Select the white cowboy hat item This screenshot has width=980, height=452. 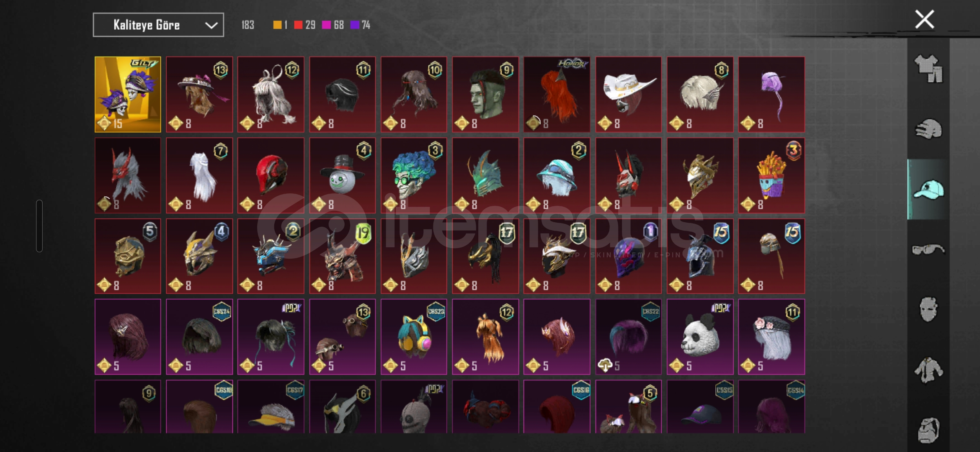coord(628,95)
